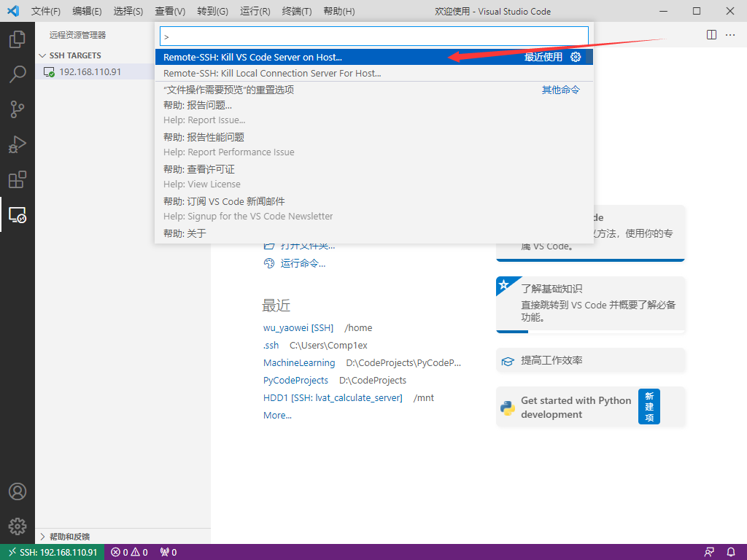This screenshot has width=747, height=560.
Task: Click the 其他命令 label
Action: coord(561,90)
